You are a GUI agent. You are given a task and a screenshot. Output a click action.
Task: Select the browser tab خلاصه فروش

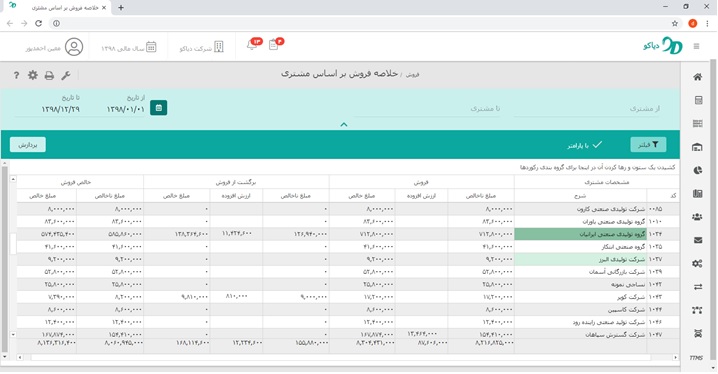pyautogui.click(x=65, y=8)
